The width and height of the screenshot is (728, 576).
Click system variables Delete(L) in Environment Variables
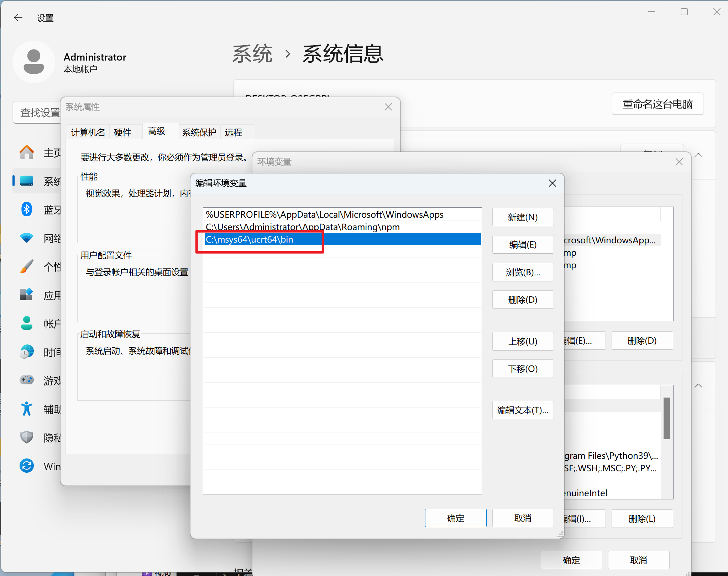pyautogui.click(x=642, y=519)
